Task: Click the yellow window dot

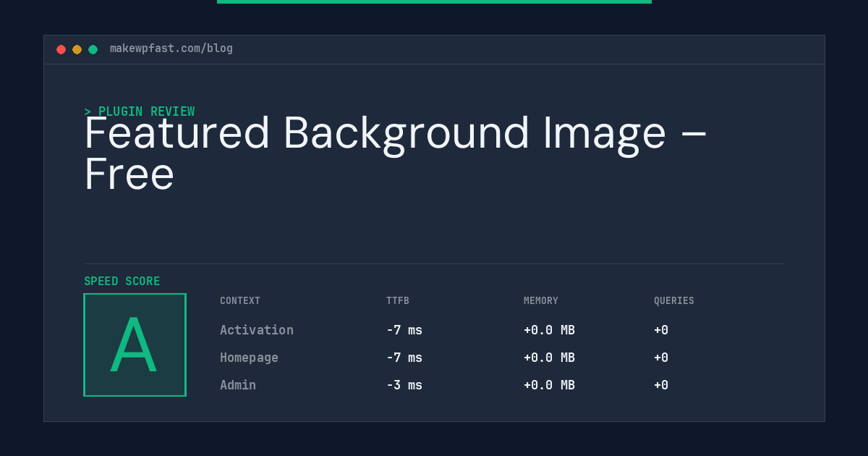Action: (77, 49)
